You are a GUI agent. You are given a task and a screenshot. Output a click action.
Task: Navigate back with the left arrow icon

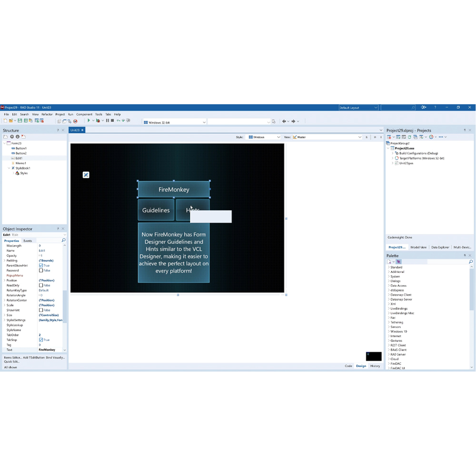point(284,121)
